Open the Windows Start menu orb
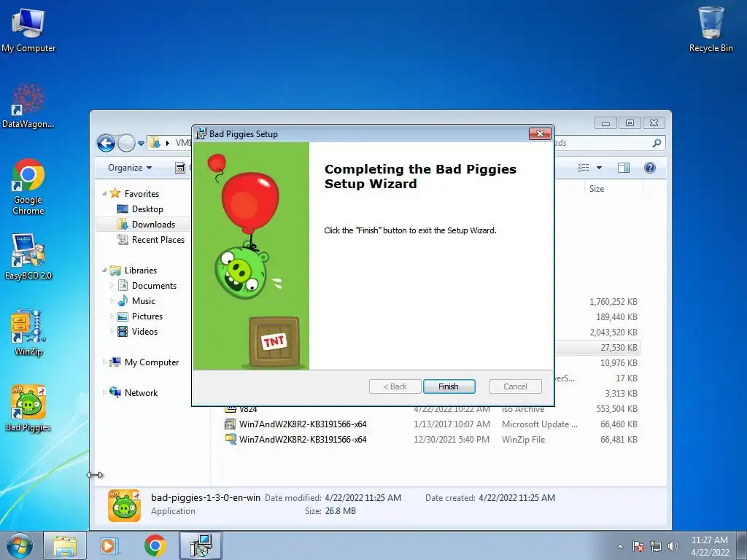This screenshot has height=560, width=747. click(x=20, y=545)
